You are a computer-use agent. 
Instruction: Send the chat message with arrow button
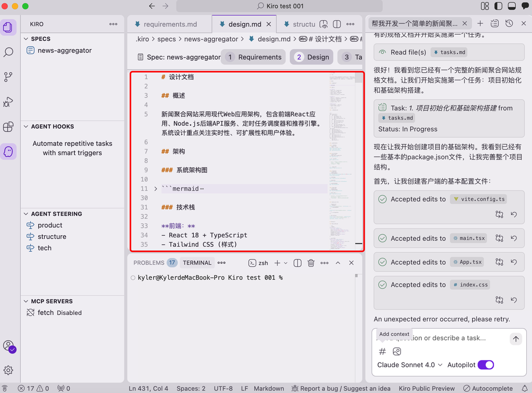[x=516, y=338]
